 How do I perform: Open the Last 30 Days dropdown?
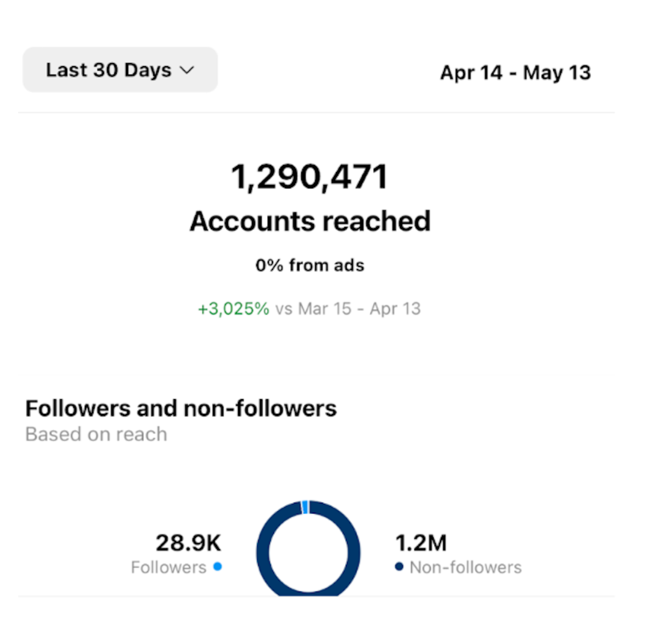(120, 70)
